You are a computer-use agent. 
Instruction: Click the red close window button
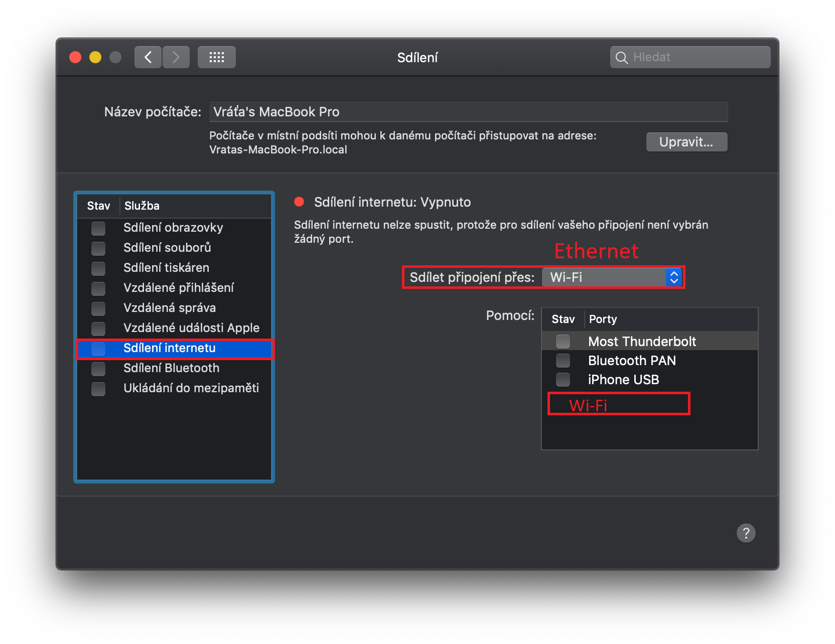(x=75, y=57)
